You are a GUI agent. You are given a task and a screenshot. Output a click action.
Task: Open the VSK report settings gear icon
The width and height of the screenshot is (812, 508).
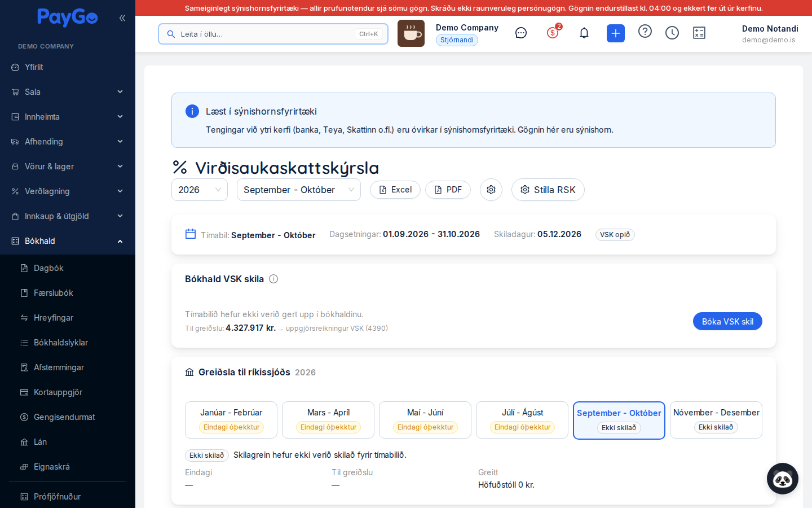point(491,190)
